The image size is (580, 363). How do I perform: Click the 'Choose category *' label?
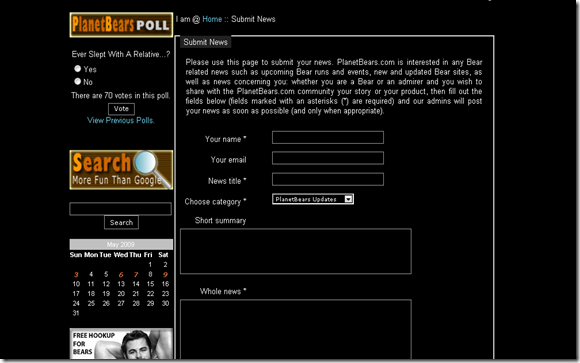tap(215, 202)
